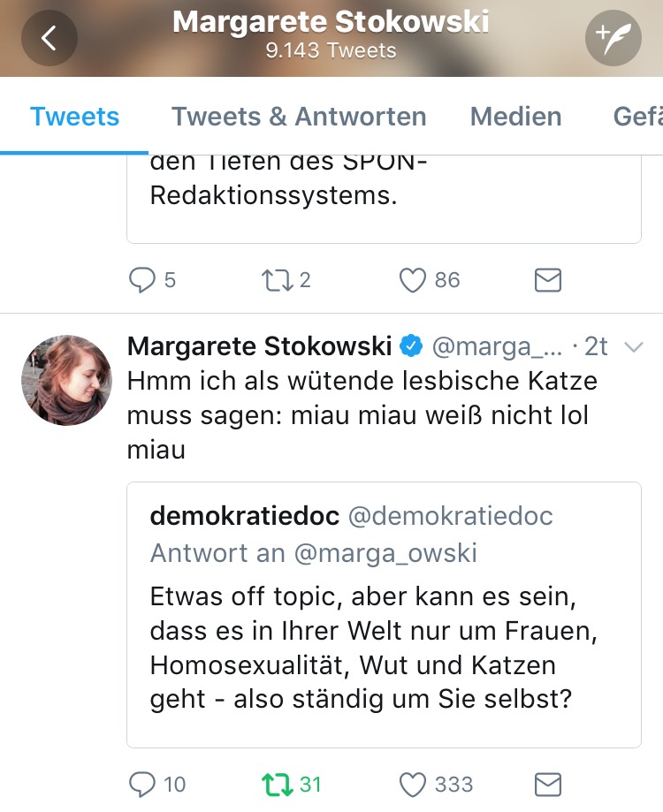Share first tweet via direct message
The image size is (663, 812).
coord(548,280)
